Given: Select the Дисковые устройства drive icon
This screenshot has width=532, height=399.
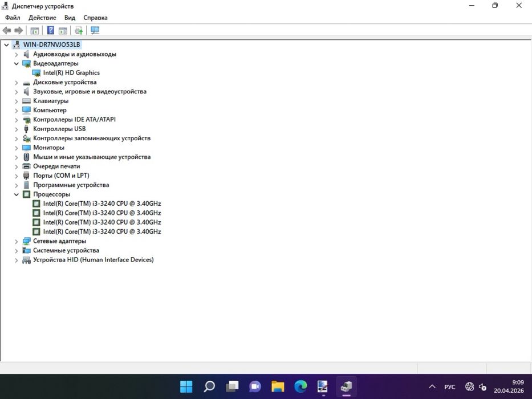Looking at the screenshot, I should (26, 83).
